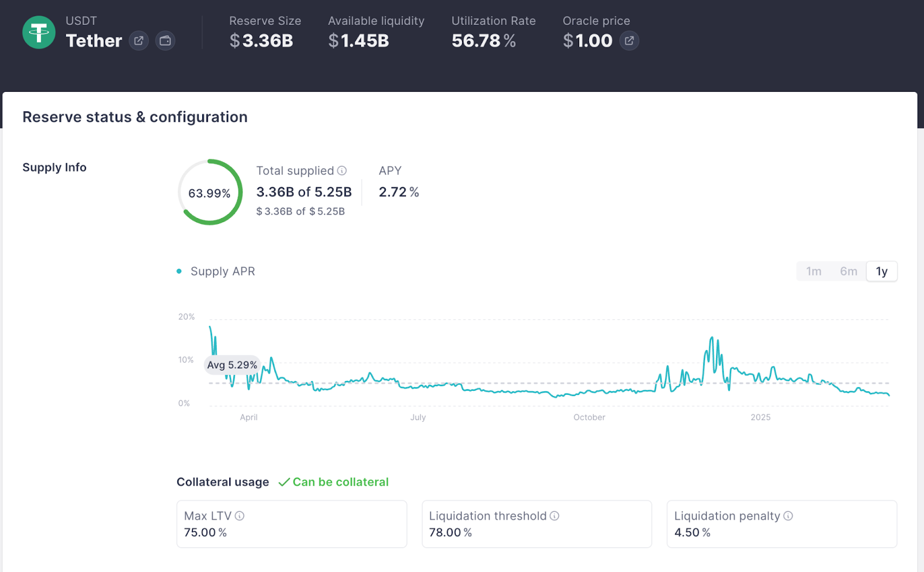Click the Avg 5.29% chart label
Viewport: 924px width, 572px height.
pos(232,365)
